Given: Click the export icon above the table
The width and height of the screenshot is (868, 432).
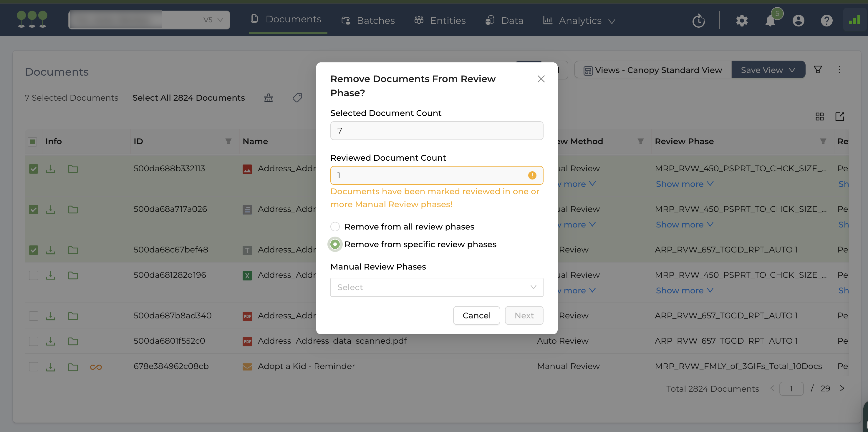Looking at the screenshot, I should click(x=839, y=117).
